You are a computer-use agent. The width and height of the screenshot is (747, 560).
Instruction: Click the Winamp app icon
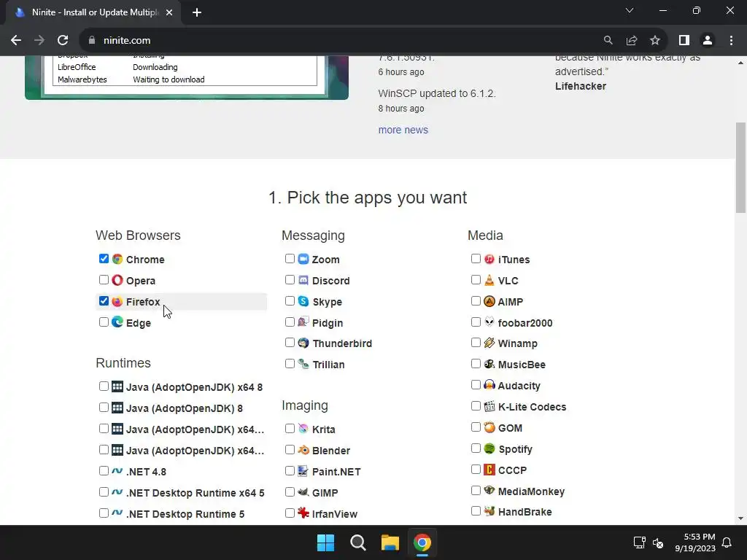tap(489, 343)
